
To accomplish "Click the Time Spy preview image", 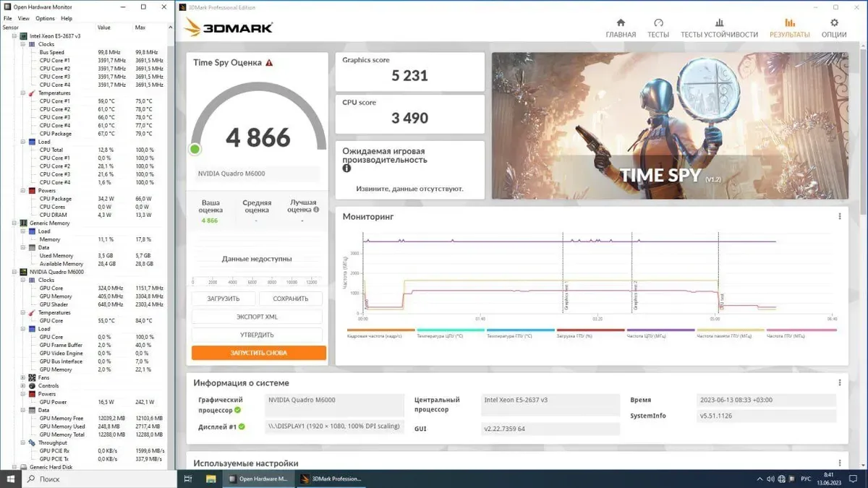I will click(x=670, y=125).
